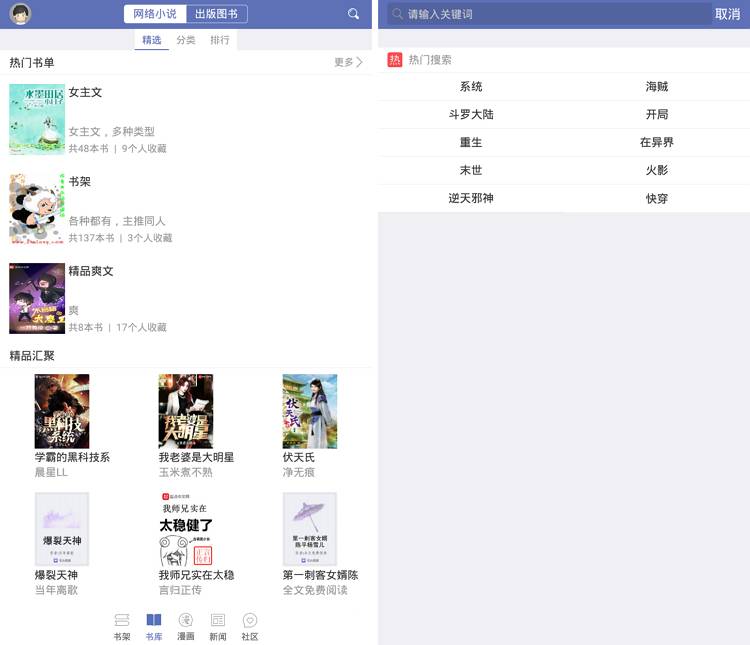Screen dimensions: 750x645
Task: Search hot keyword 火影
Action: point(657,170)
